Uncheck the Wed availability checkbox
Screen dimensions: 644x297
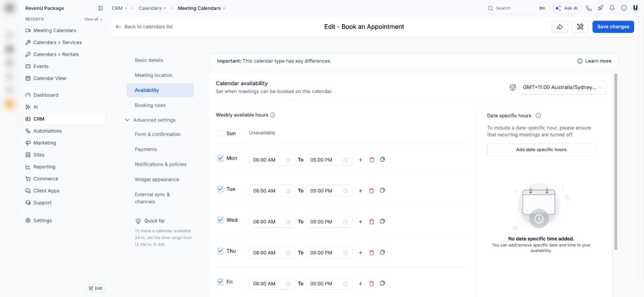221,220
